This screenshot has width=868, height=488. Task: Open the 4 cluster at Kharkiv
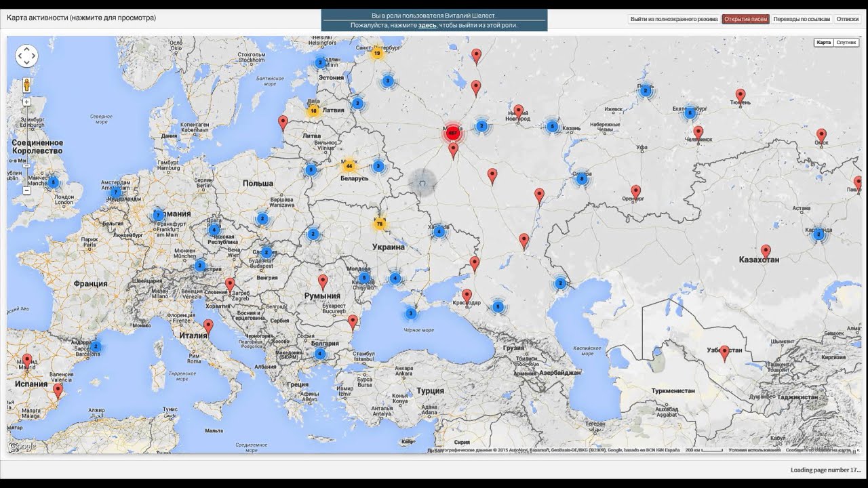pos(439,231)
